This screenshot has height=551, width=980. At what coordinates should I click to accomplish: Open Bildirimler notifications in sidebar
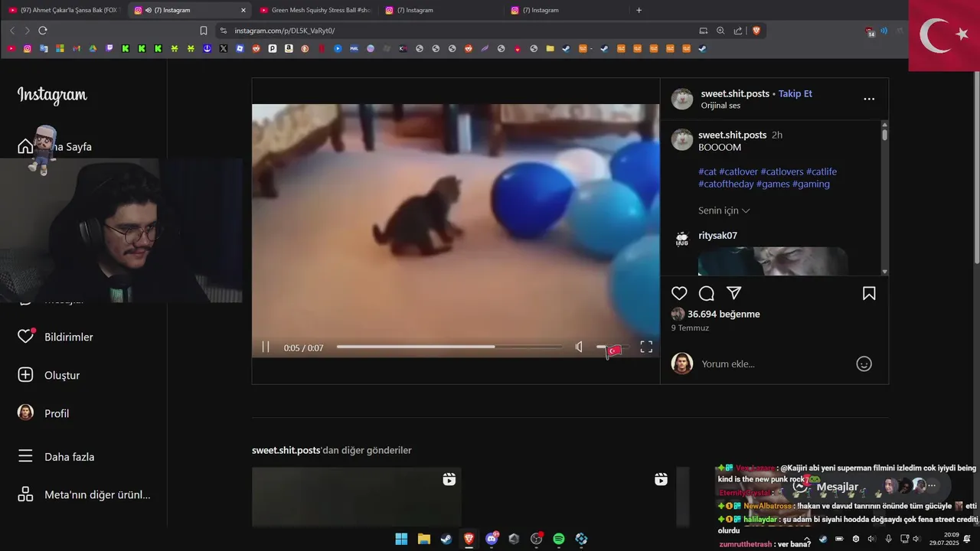[x=55, y=337]
